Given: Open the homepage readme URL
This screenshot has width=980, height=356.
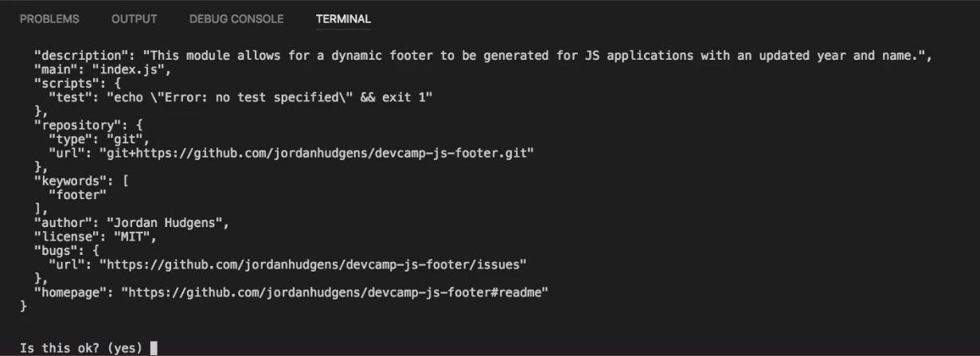Looking at the screenshot, I should click(335, 292).
